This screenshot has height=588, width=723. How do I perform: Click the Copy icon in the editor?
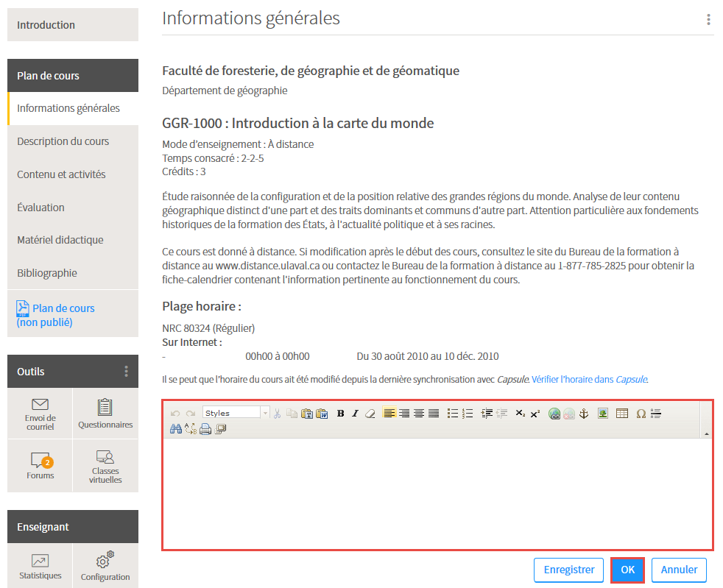tap(292, 414)
